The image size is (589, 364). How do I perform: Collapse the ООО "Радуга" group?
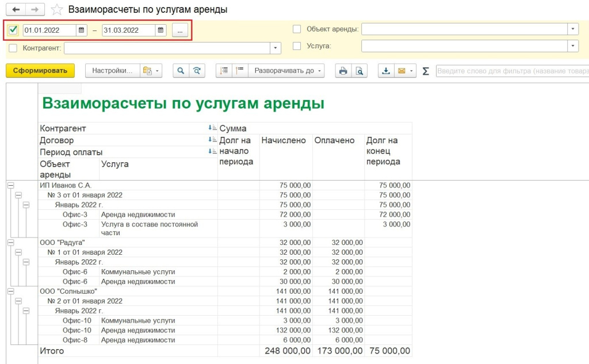point(10,243)
